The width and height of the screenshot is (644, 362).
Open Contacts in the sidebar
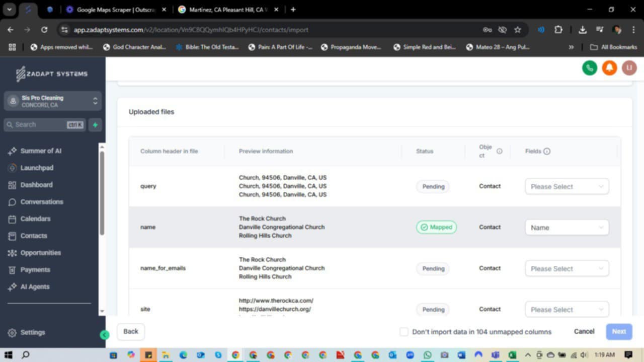coord(33,236)
